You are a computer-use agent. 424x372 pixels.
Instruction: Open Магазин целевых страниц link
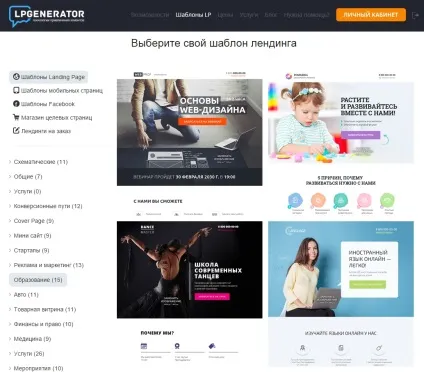click(x=57, y=118)
